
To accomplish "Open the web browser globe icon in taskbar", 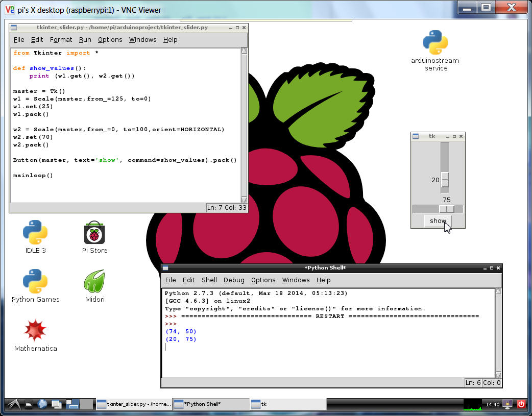I will [42, 404].
